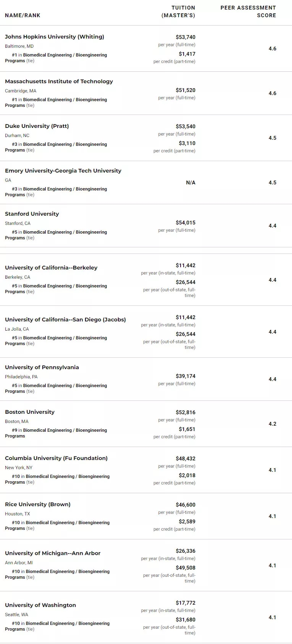Click the PEER ASSESSMENT SCORE column header
Image resolution: width=292 pixels, height=644 pixels.
tap(248, 11)
